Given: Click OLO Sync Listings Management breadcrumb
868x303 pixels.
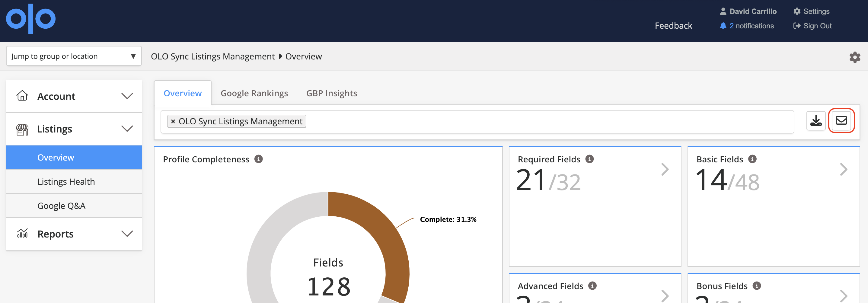Looking at the screenshot, I should click(212, 56).
